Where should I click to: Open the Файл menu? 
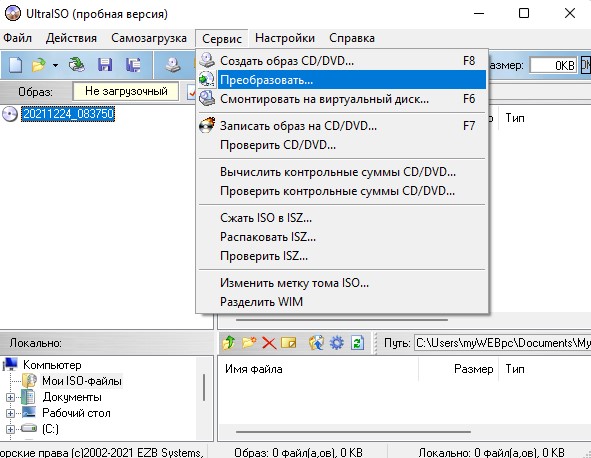point(17,38)
